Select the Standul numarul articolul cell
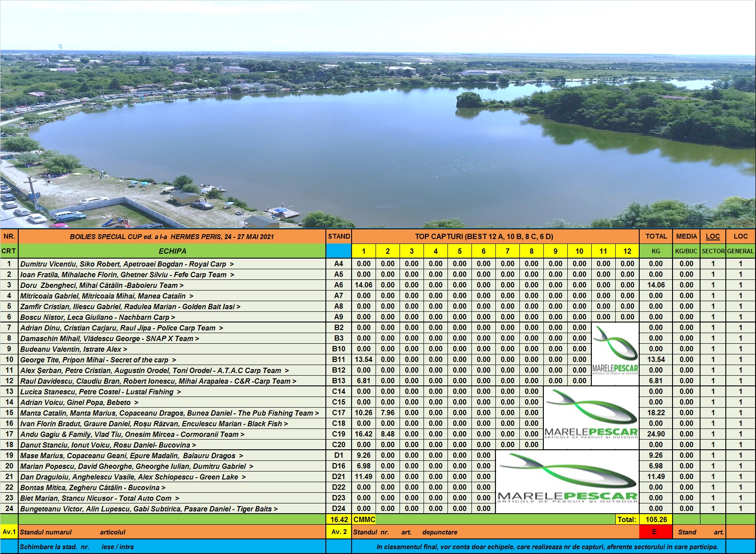 172,532
